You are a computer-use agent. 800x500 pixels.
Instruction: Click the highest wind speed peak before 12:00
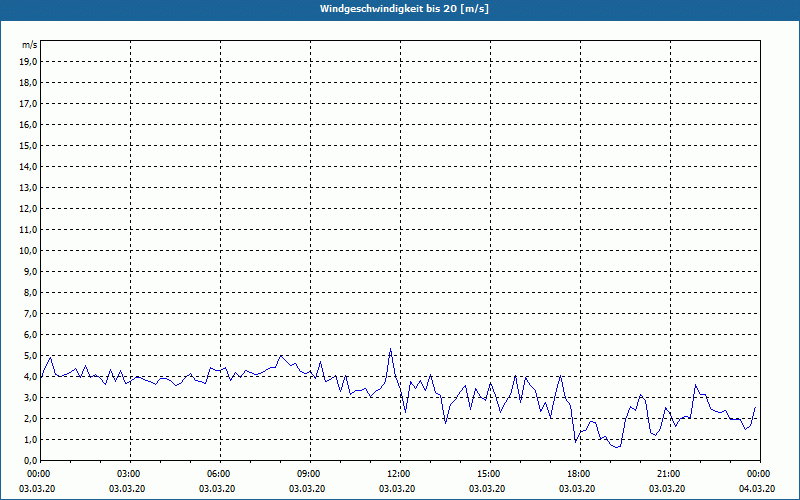(x=390, y=349)
